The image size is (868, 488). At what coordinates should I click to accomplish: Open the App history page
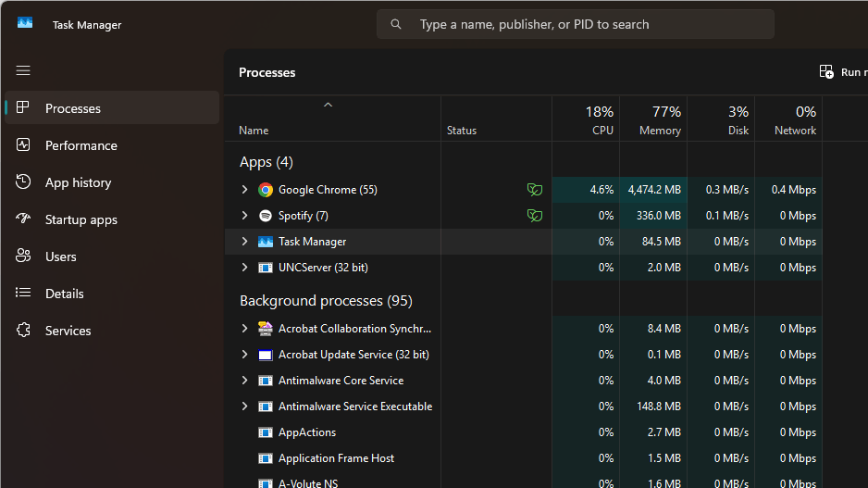(78, 182)
